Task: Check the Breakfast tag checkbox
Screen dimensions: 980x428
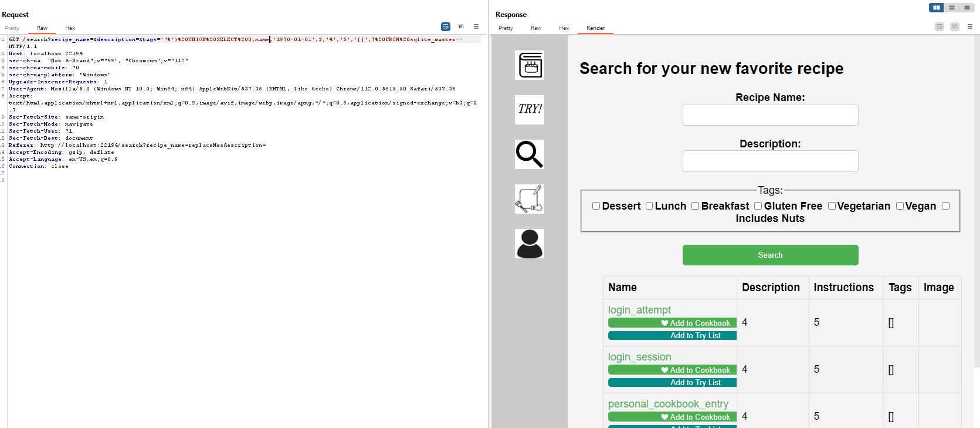Action: pos(695,206)
